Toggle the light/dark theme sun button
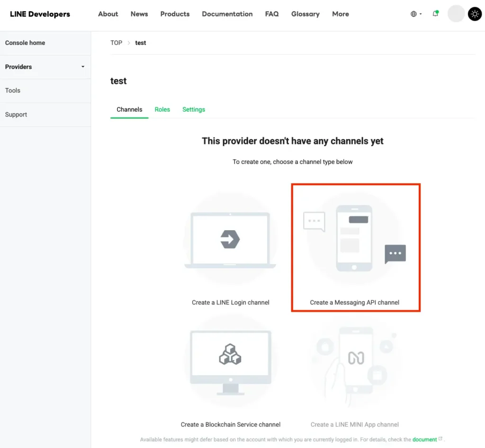 [475, 14]
